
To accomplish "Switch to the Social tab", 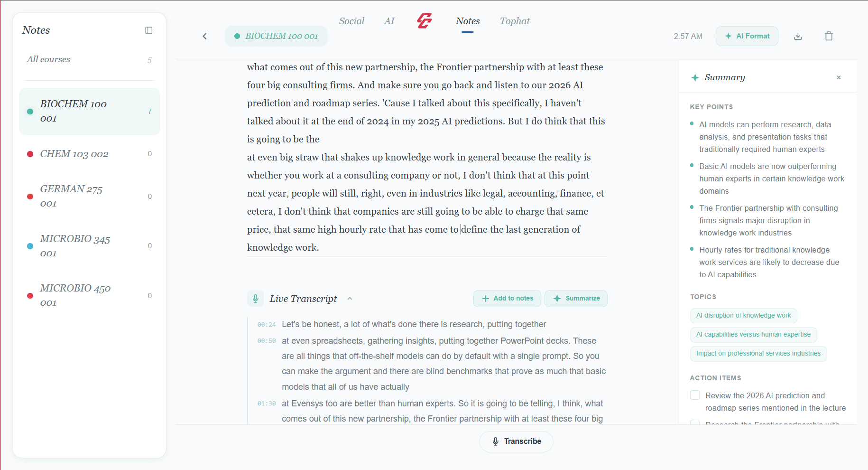I will 351,21.
